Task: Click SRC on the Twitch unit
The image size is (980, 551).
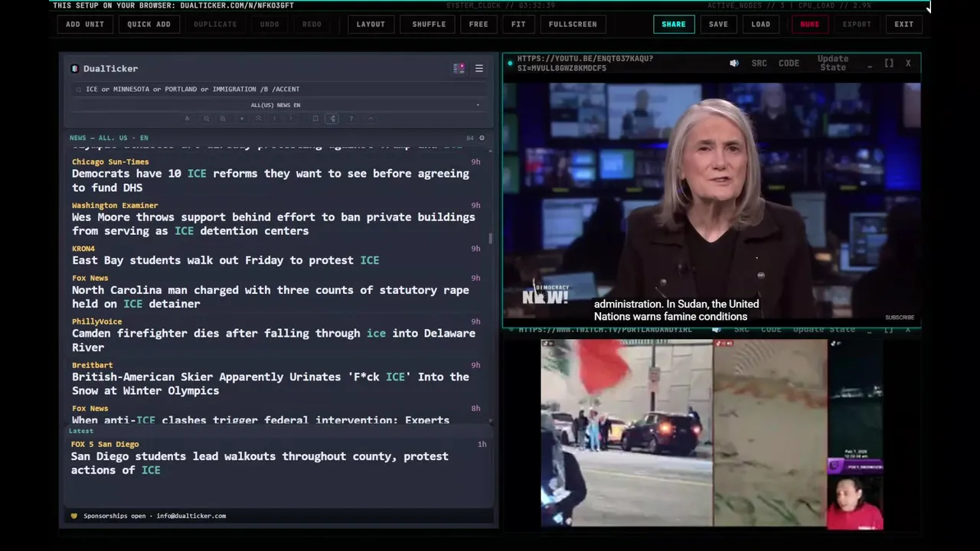Action: point(741,330)
